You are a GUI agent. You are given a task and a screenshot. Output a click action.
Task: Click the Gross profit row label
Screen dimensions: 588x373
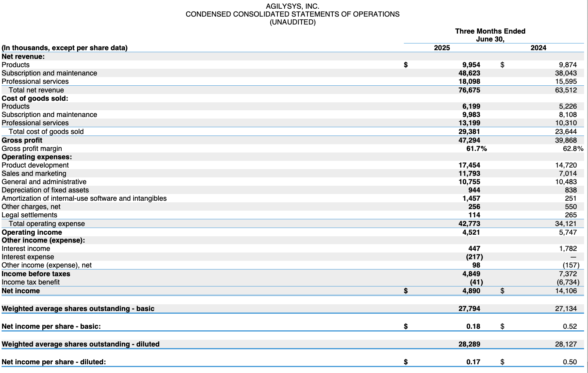(22, 140)
